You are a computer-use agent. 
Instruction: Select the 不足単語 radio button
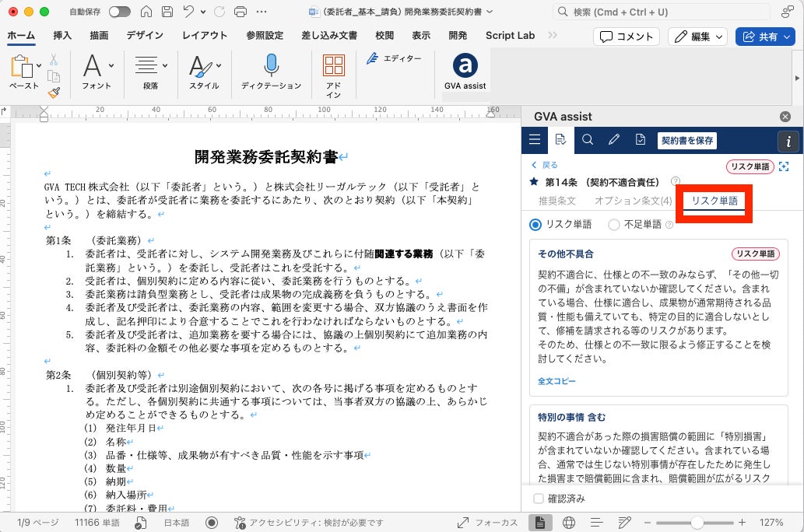click(614, 225)
